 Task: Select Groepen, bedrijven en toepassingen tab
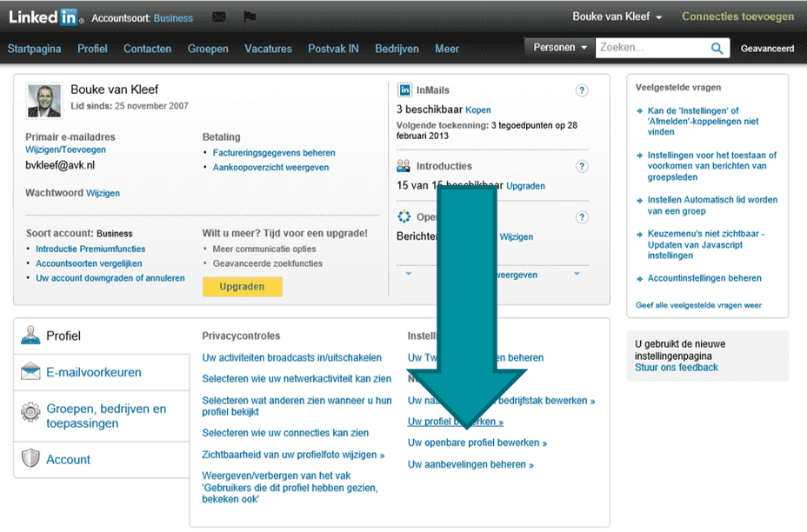[102, 416]
